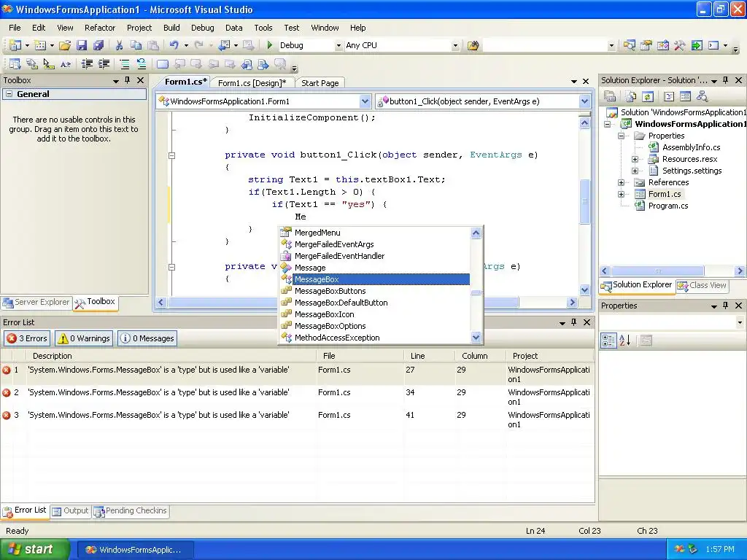The image size is (747, 560).
Task: Open the Tools menu
Action: click(263, 28)
